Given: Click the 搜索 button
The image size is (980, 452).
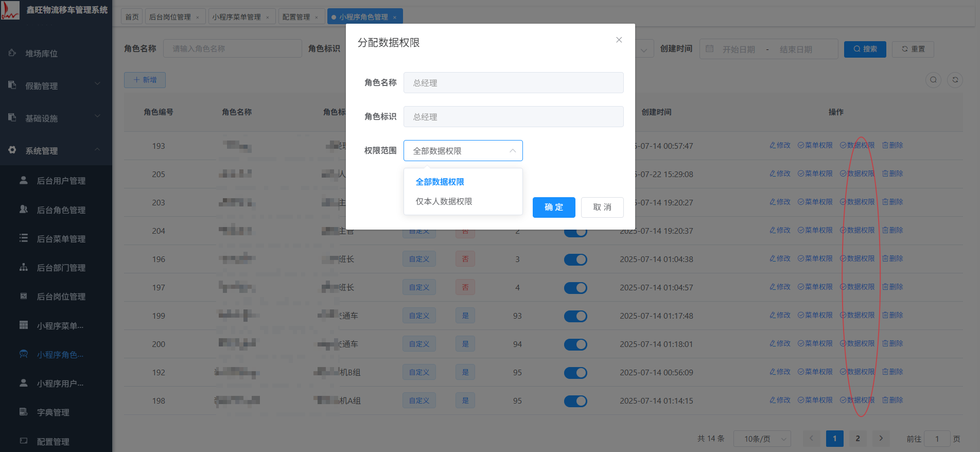Looking at the screenshot, I should [x=865, y=49].
